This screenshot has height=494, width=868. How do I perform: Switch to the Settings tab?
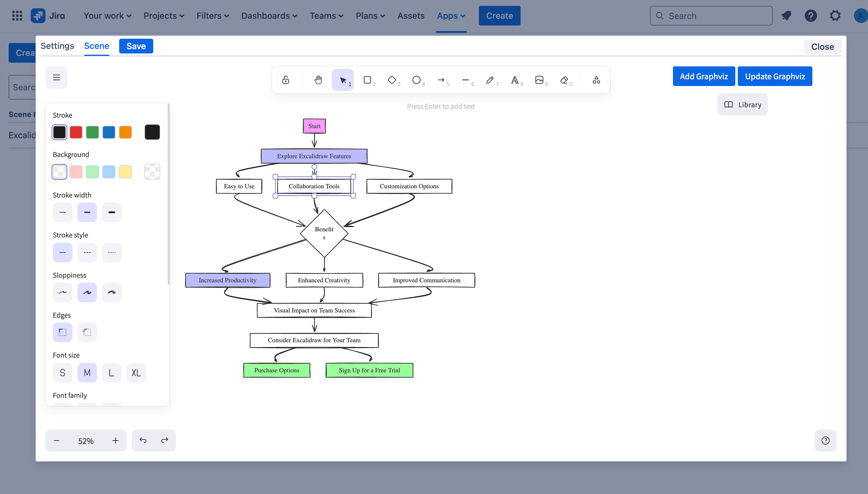[57, 46]
